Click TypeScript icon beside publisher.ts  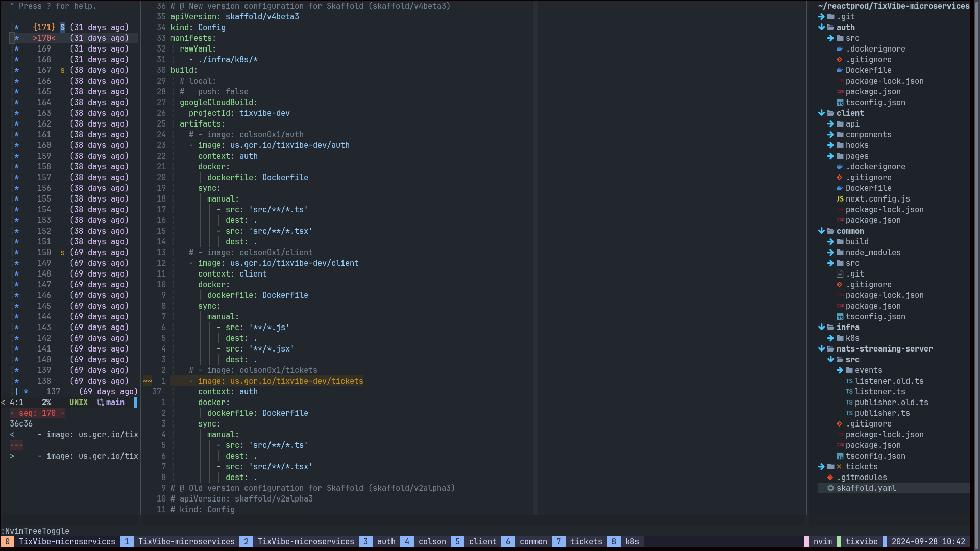click(x=849, y=413)
